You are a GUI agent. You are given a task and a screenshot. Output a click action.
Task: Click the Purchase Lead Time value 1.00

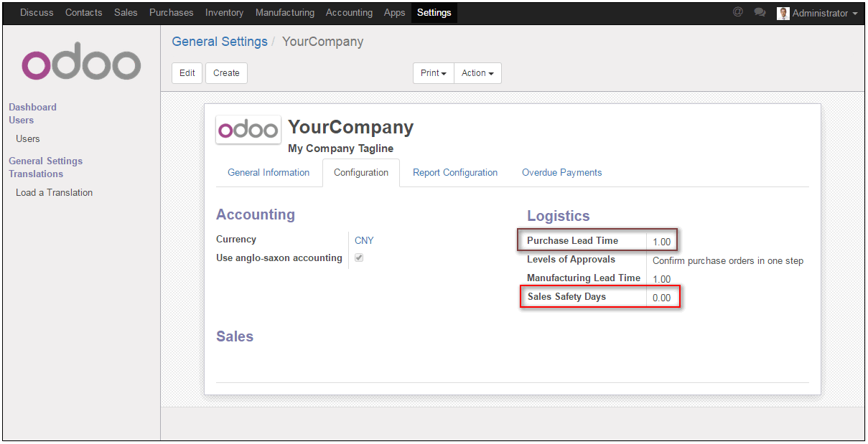(x=662, y=242)
